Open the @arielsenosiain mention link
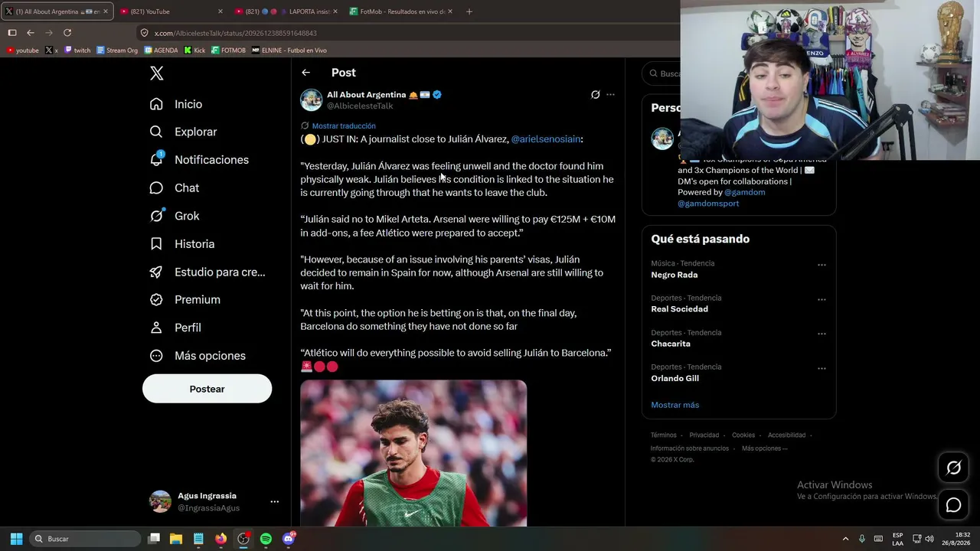The height and width of the screenshot is (551, 980). point(546,139)
